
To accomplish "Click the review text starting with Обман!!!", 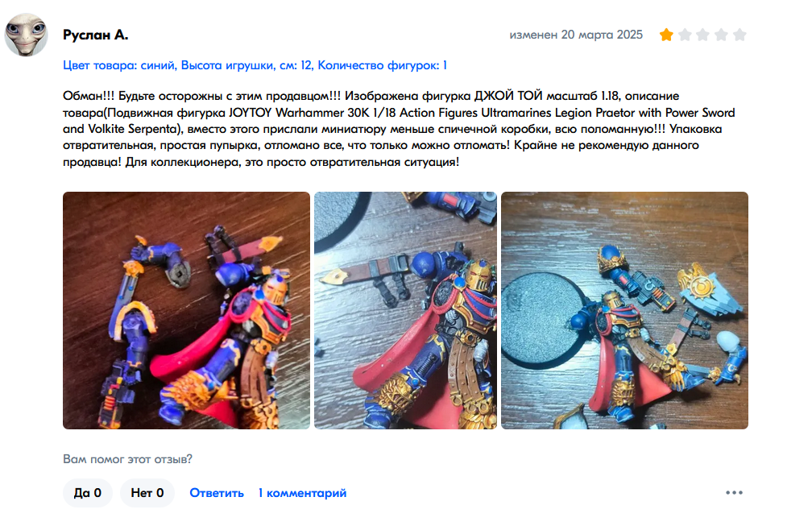I will point(399,129).
